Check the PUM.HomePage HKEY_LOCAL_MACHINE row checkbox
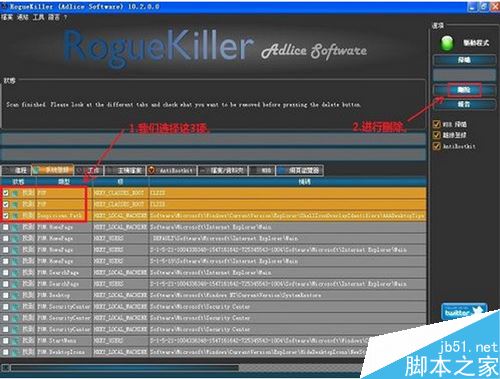 [x=5, y=228]
